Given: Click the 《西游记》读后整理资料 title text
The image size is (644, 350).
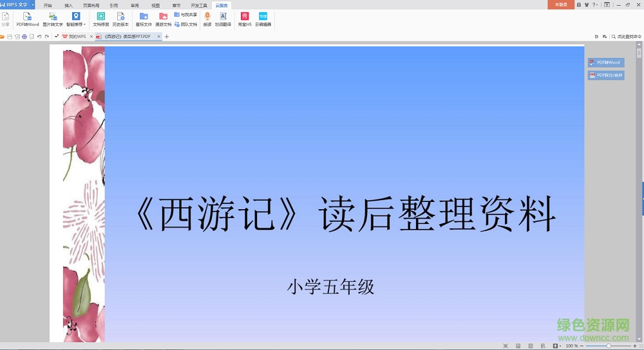Looking at the screenshot, I should [x=345, y=214].
